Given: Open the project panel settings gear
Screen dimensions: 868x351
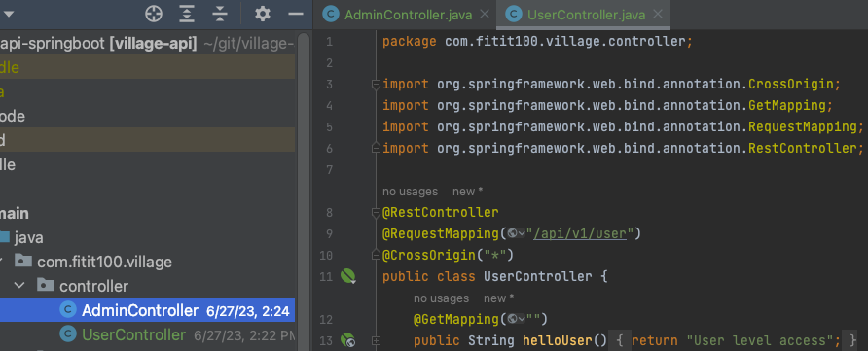Looking at the screenshot, I should tap(263, 14).
